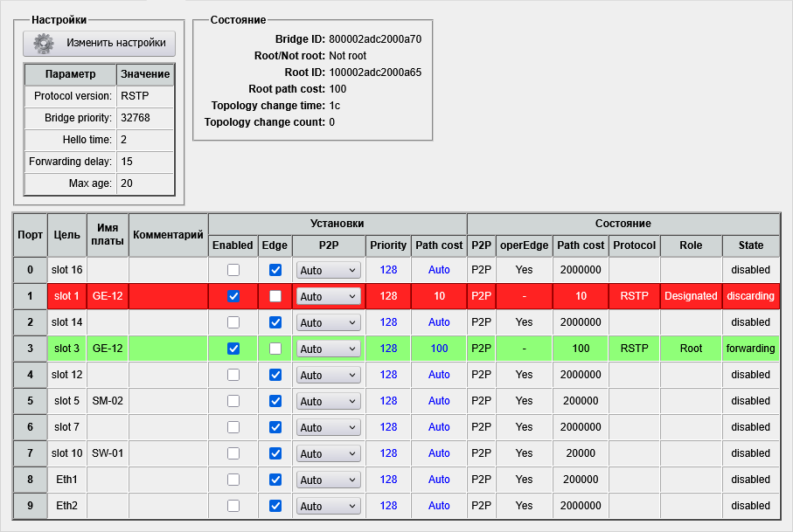Select P2P dropdown for Eth1 port
This screenshot has height=532, width=793.
point(328,480)
